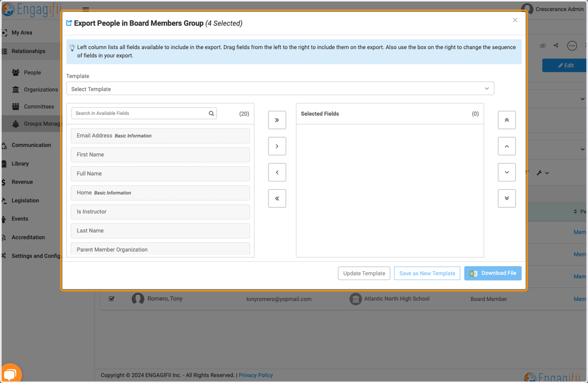Open the Select Template dropdown
The width and height of the screenshot is (588, 383).
[280, 89]
